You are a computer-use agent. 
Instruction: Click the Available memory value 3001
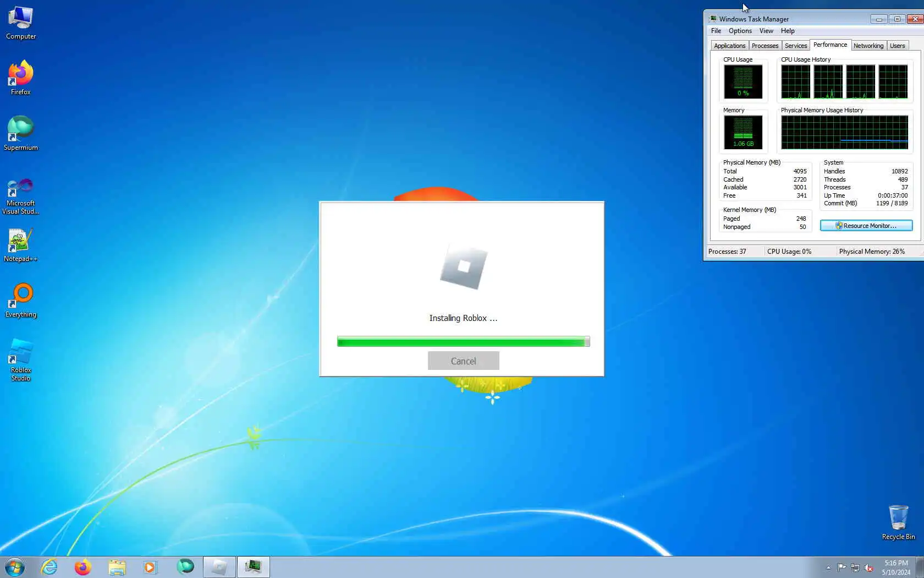pyautogui.click(x=800, y=187)
